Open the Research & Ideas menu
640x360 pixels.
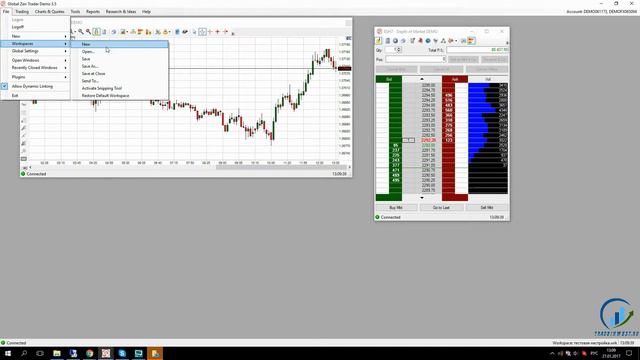click(121, 12)
